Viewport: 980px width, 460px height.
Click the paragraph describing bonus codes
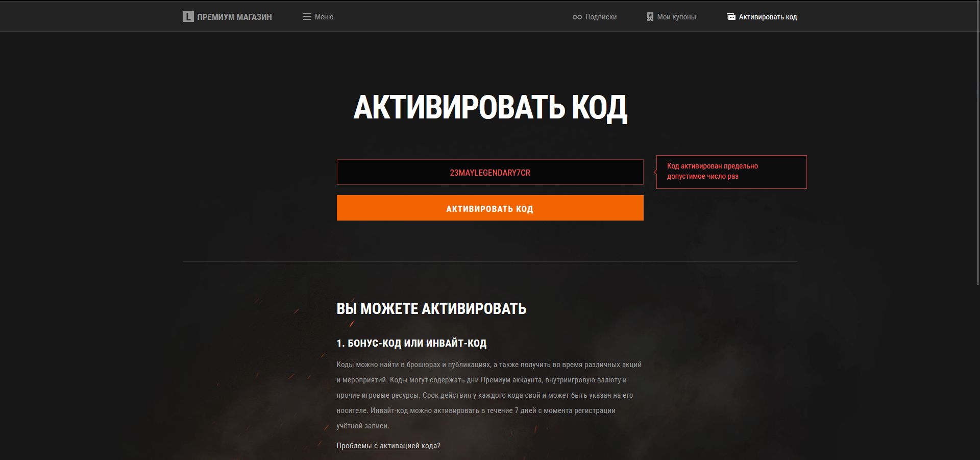coord(489,395)
